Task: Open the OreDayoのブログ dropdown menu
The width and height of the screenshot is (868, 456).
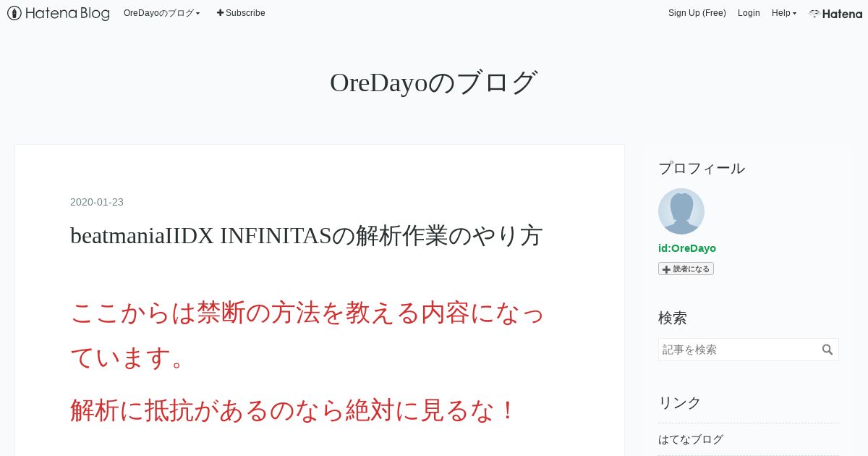Action: (x=162, y=13)
